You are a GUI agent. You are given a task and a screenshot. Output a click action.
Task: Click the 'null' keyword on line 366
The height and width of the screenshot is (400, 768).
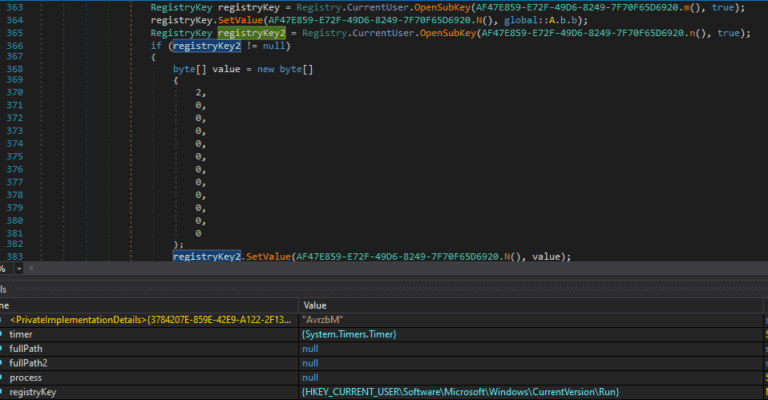(x=274, y=46)
